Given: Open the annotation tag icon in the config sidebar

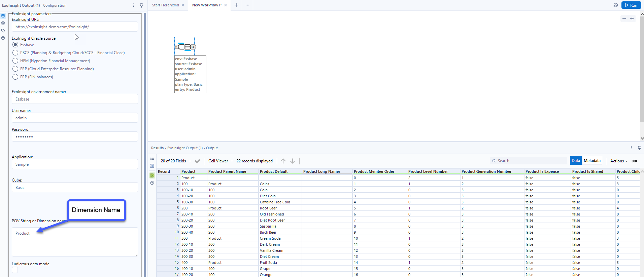Looking at the screenshot, I should click(x=3, y=31).
